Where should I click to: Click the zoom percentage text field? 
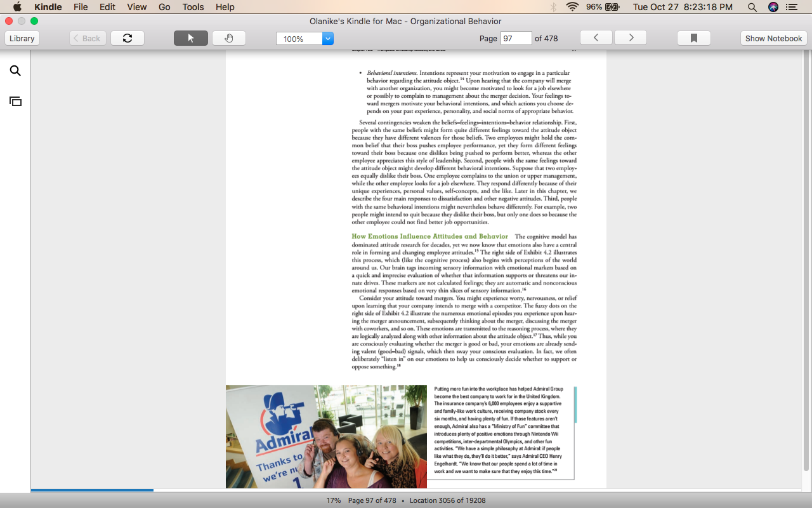tap(299, 39)
